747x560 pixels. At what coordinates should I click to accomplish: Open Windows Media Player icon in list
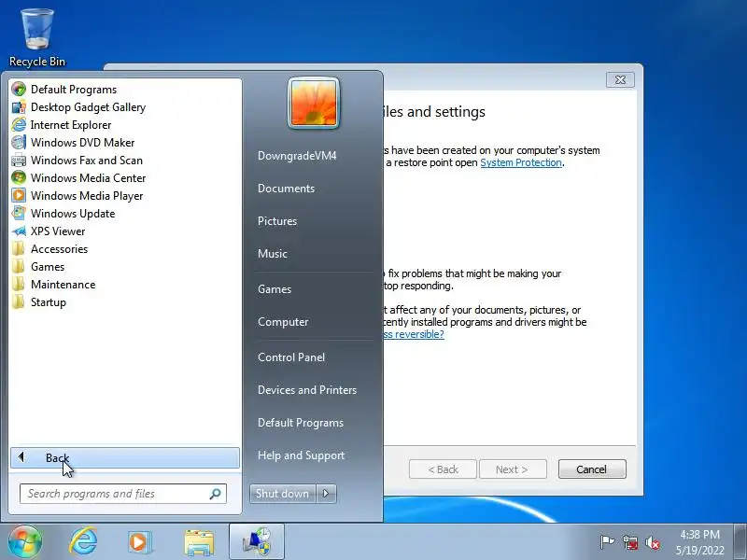tap(19, 195)
